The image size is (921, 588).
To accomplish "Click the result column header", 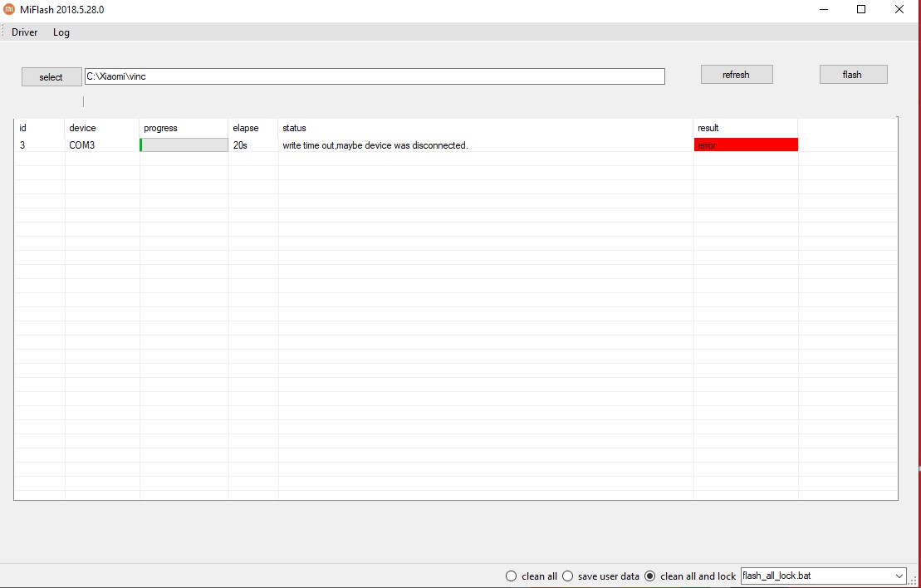I will click(746, 128).
